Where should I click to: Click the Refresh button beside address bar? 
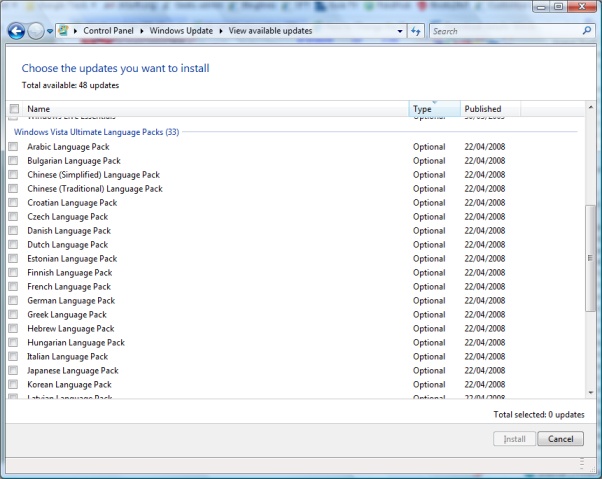coord(416,31)
